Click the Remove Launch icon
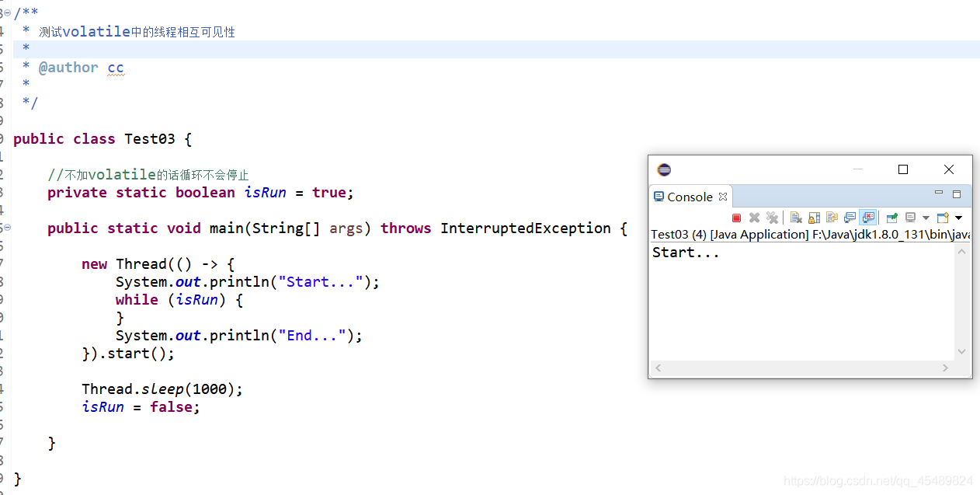 pos(754,218)
